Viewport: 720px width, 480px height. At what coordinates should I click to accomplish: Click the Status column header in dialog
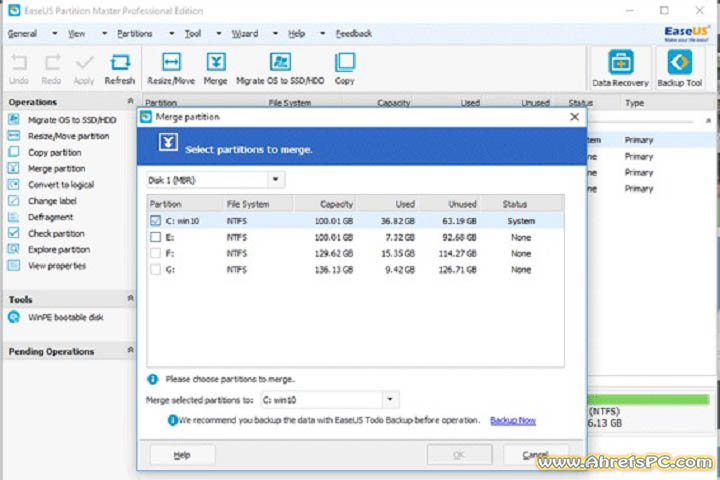[x=522, y=204]
